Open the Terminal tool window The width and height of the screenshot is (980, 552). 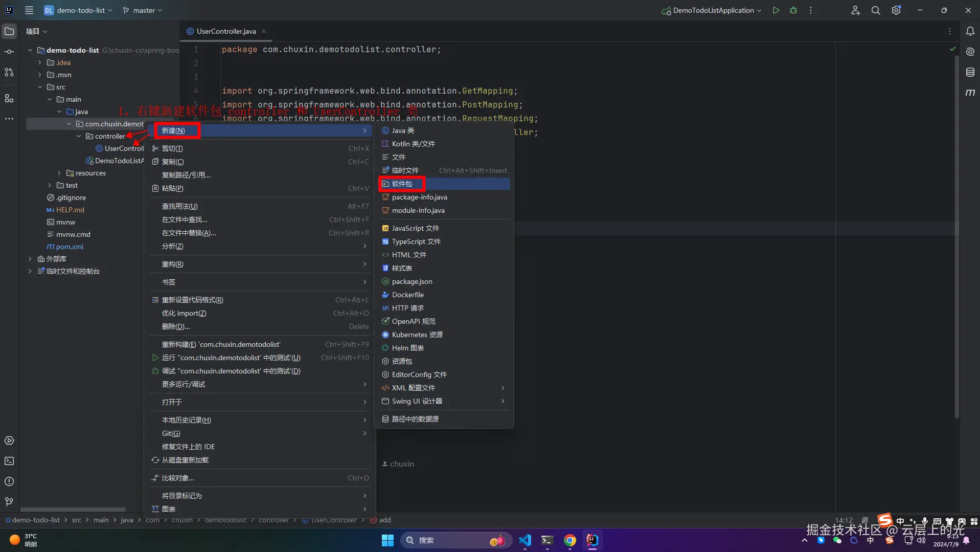pyautogui.click(x=9, y=461)
